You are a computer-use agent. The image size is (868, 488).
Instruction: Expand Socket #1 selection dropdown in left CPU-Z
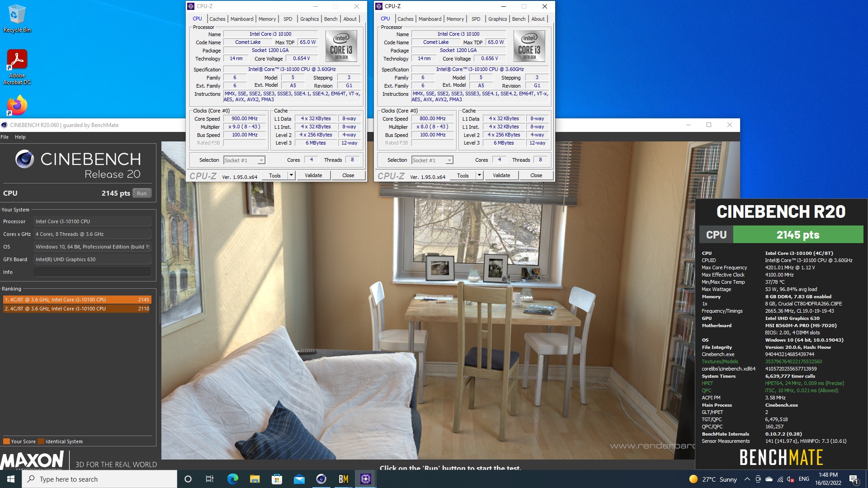click(261, 160)
